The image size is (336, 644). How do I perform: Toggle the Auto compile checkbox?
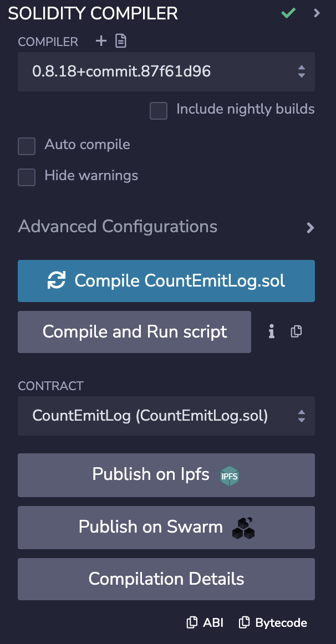(x=27, y=146)
